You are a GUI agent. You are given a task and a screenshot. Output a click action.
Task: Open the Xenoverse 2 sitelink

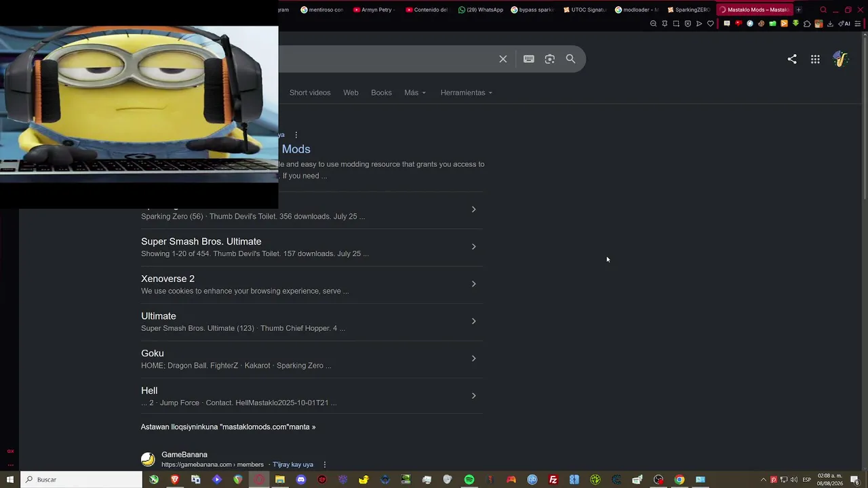167,279
